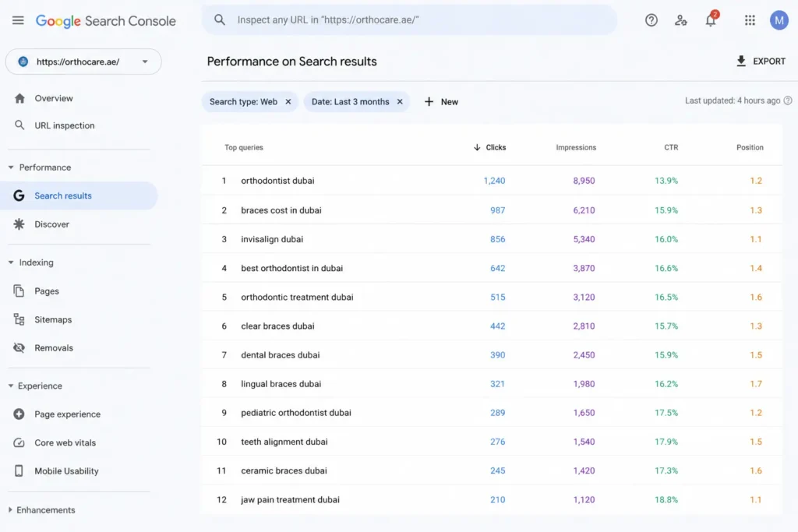The image size is (798, 532).
Task: Click the Discover asterisk icon
Action: coord(19,224)
